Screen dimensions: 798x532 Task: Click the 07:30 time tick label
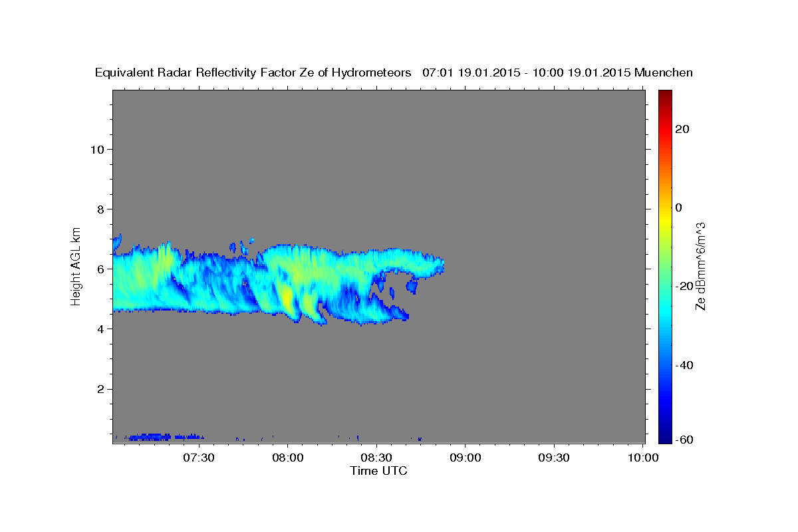(x=199, y=458)
